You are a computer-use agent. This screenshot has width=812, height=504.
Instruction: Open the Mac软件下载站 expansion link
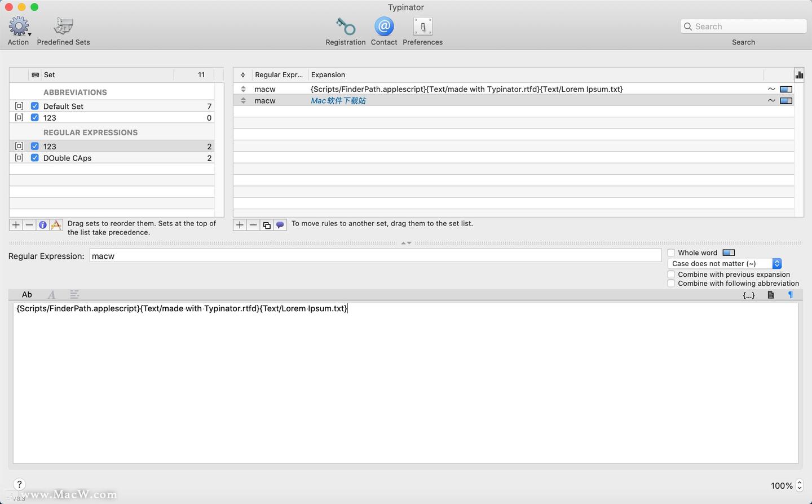338,100
